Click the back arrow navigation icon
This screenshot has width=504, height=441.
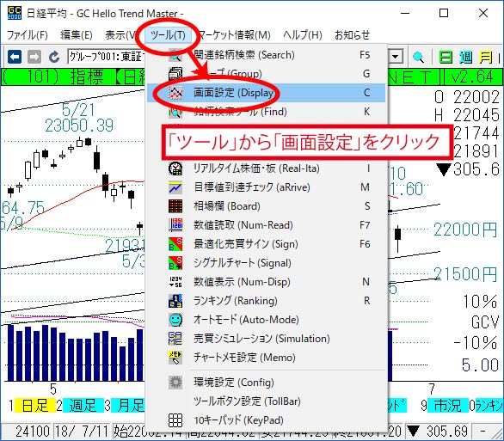pyautogui.click(x=15, y=57)
